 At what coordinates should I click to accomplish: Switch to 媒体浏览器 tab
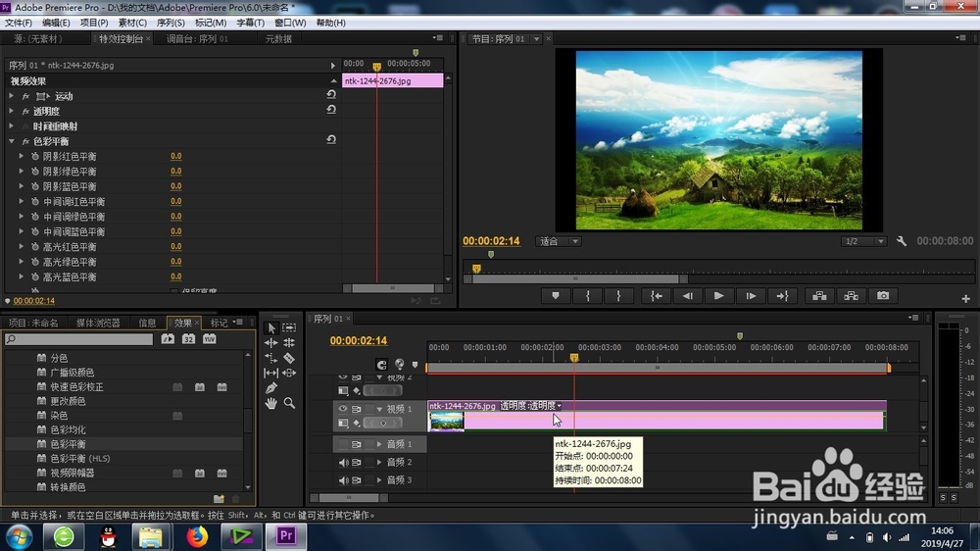[97, 323]
